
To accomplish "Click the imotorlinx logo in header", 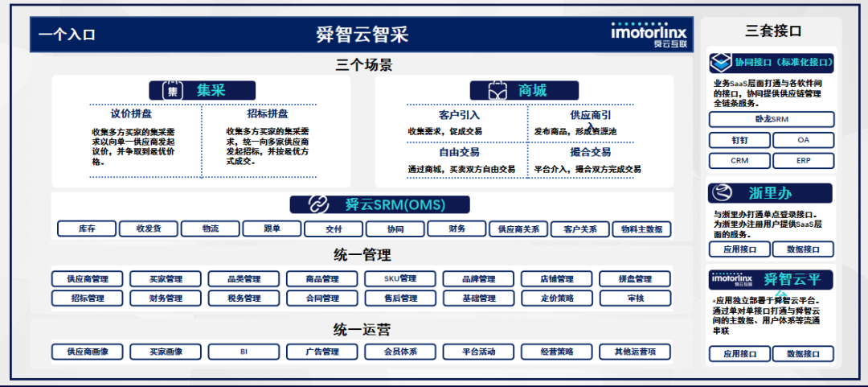I will click(649, 35).
